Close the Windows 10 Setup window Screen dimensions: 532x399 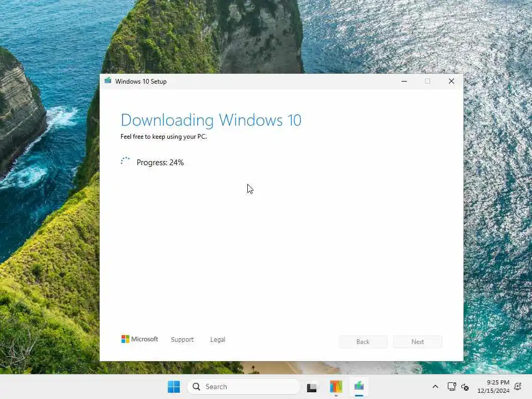pyautogui.click(x=451, y=81)
